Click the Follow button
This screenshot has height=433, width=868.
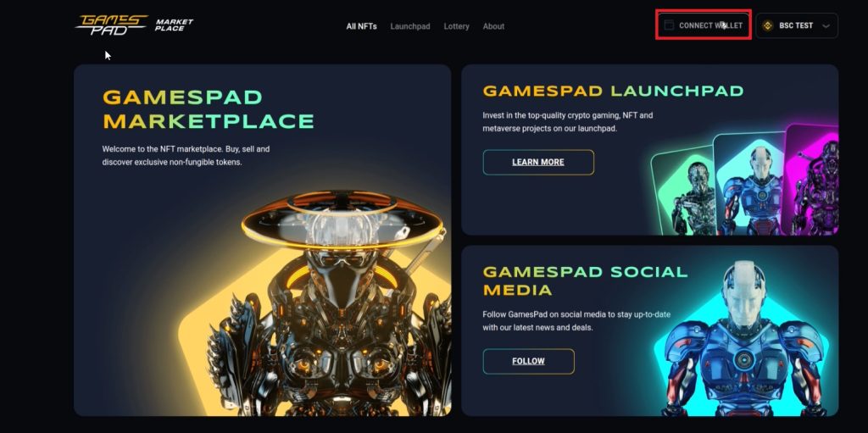tap(528, 361)
